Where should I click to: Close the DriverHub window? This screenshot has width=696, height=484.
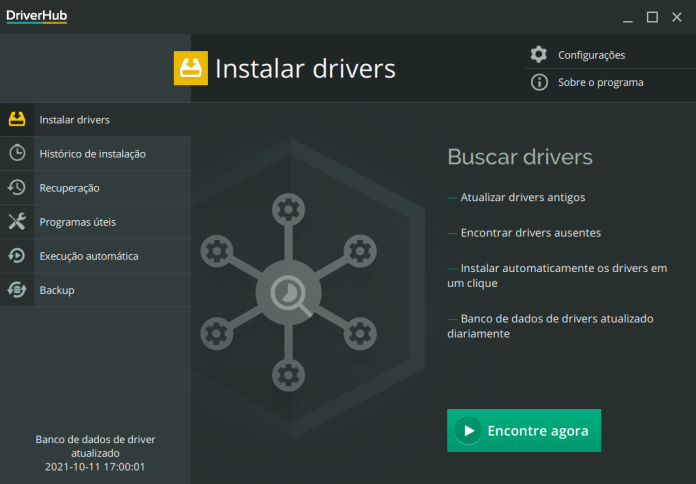(676, 17)
